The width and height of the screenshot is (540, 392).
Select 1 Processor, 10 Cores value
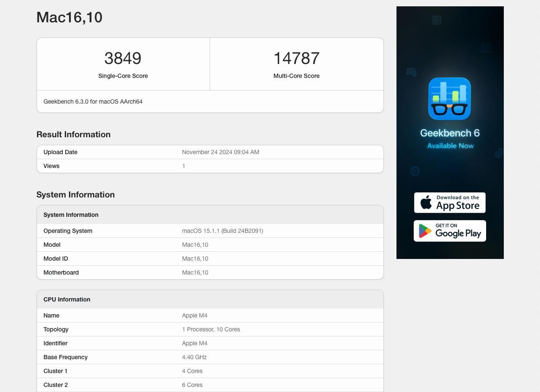(211, 329)
